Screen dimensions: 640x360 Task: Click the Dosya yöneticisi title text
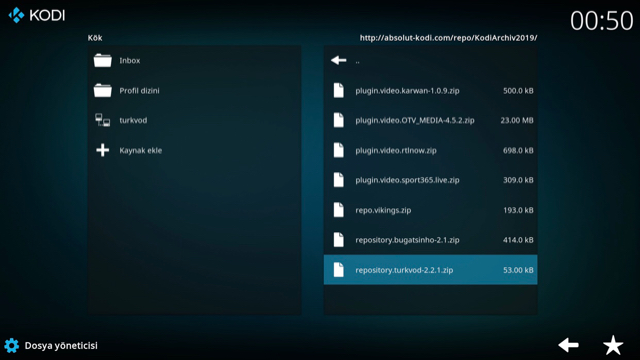tap(61, 346)
